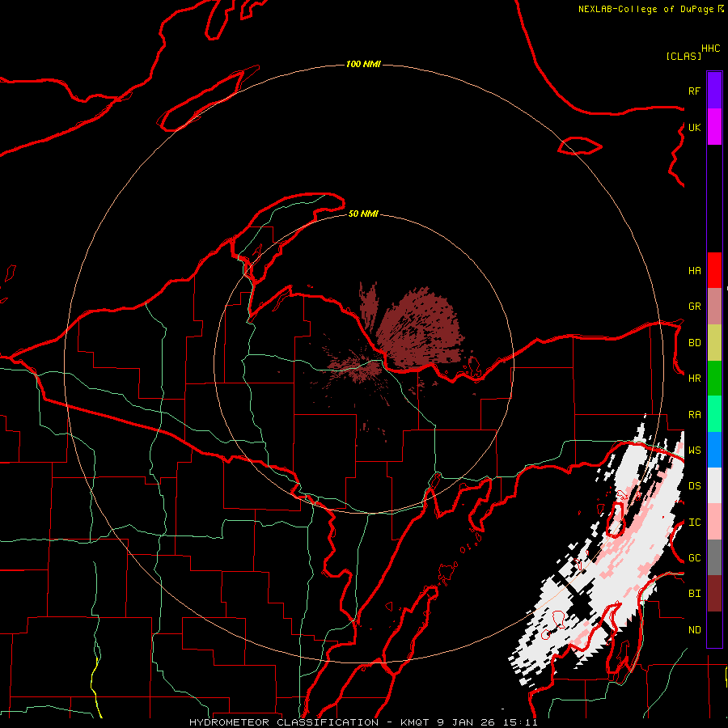Click the IC legend label
This screenshot has width=728, height=728.
pyautogui.click(x=694, y=523)
